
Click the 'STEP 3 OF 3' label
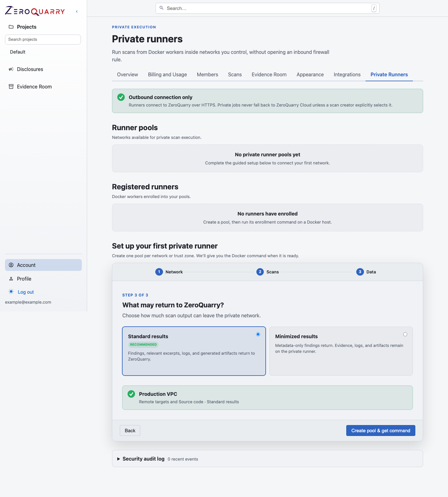(x=135, y=295)
